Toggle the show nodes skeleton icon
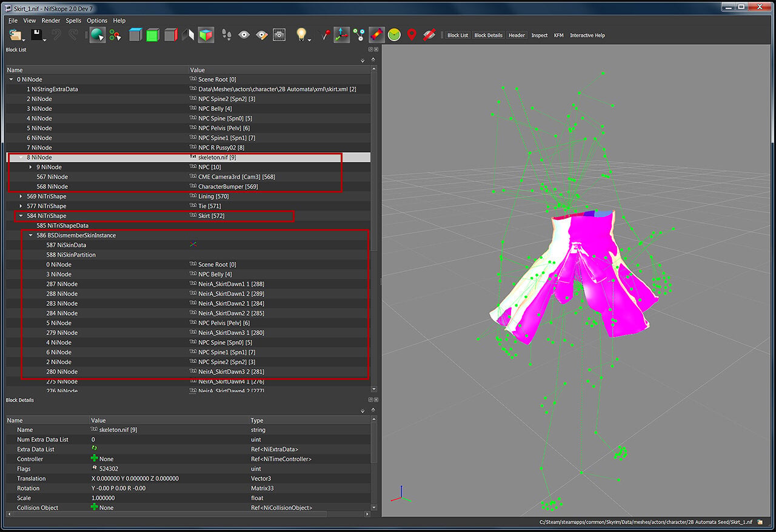The width and height of the screenshot is (776, 532). click(359, 35)
